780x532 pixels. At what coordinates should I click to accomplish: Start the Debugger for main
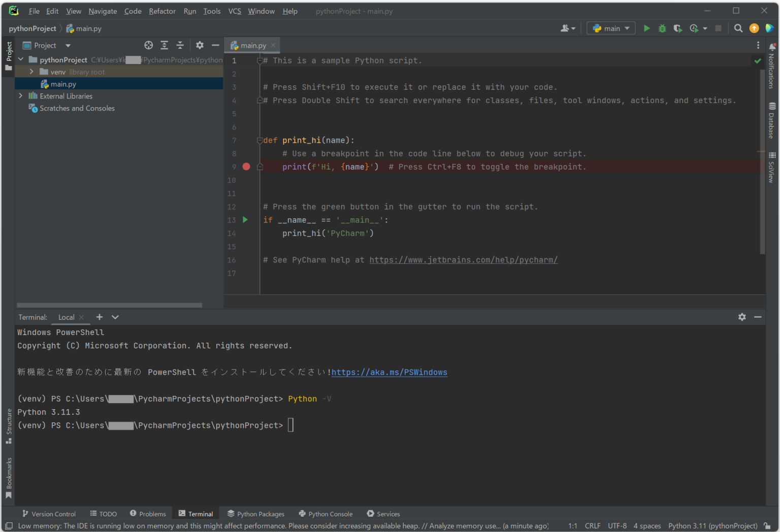(x=662, y=28)
